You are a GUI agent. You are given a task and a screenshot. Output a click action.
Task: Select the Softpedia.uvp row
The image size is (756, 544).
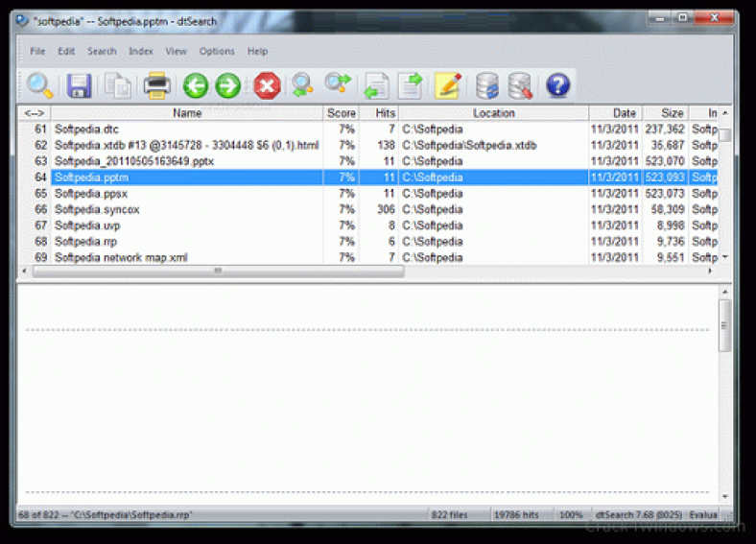(367, 225)
